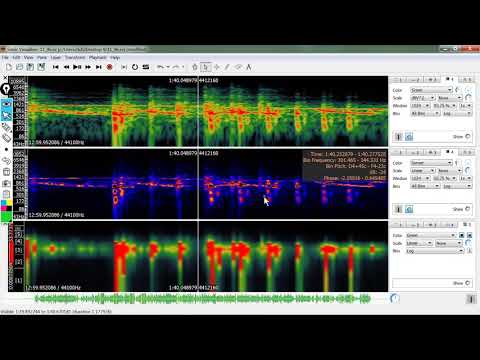Open the window overlap percent dropdown in top panel
The width and height of the screenshot is (480, 360).
445,106
